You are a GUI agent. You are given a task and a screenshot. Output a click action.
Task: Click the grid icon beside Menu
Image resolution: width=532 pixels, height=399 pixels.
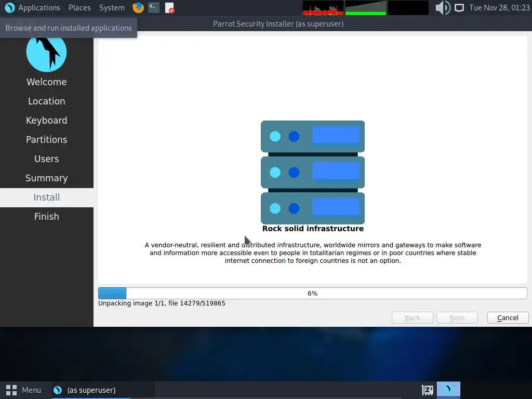point(11,390)
